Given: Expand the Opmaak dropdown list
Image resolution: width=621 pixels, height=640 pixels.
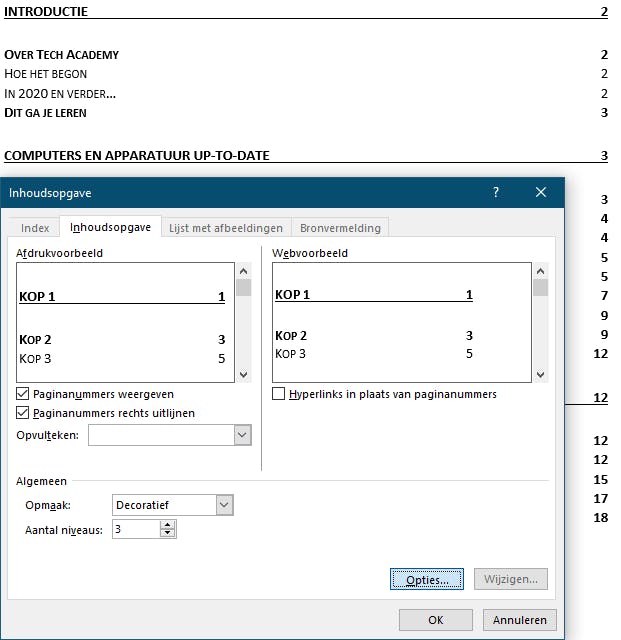Looking at the screenshot, I should [x=224, y=505].
